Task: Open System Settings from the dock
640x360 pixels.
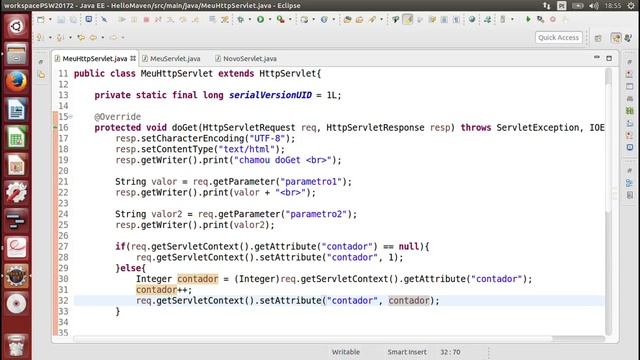Action: tap(16, 193)
